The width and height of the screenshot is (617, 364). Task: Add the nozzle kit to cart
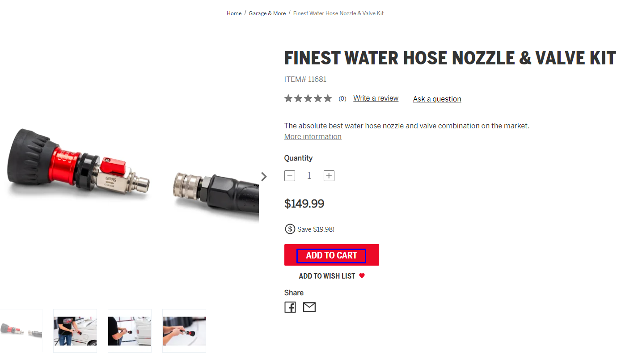click(x=331, y=255)
